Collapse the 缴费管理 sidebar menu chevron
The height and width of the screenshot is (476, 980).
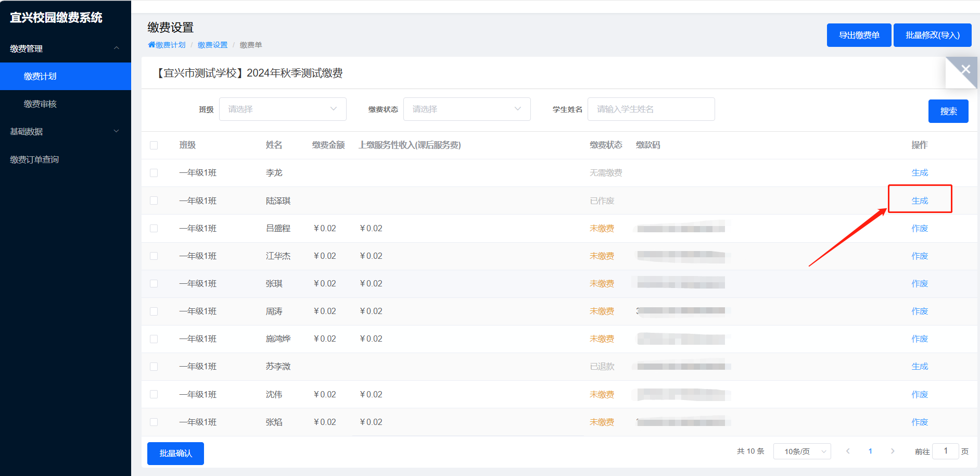tap(117, 48)
